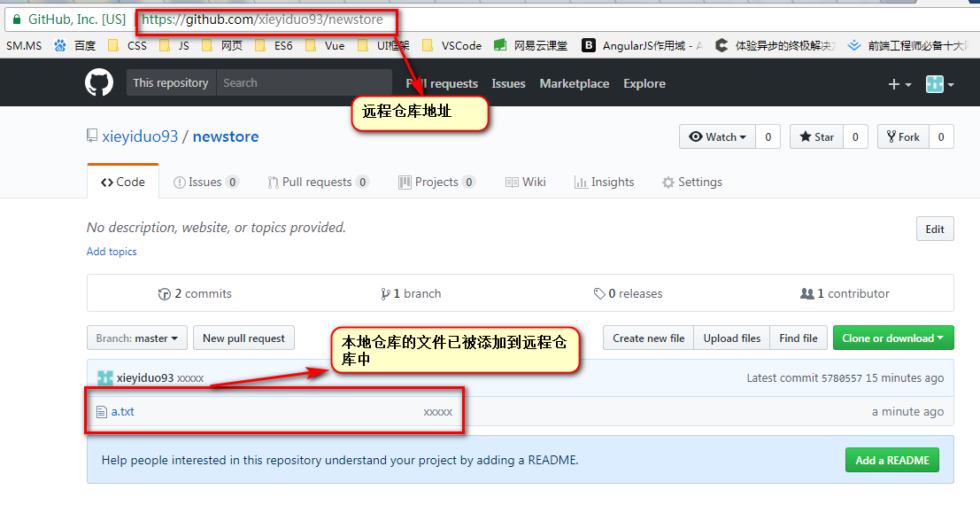Screen dimensions: 980x513
Task: Click the This repository search scope
Action: tap(171, 82)
